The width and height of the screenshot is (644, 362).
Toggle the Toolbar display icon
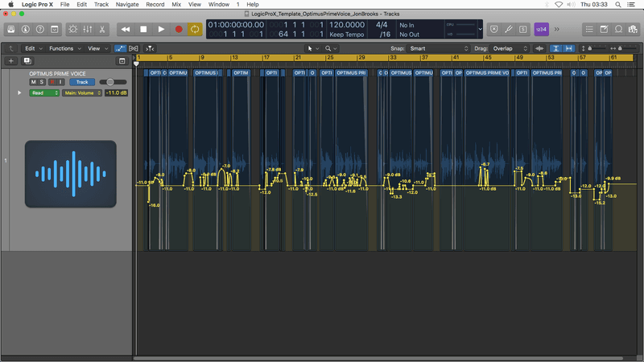pos(54,29)
